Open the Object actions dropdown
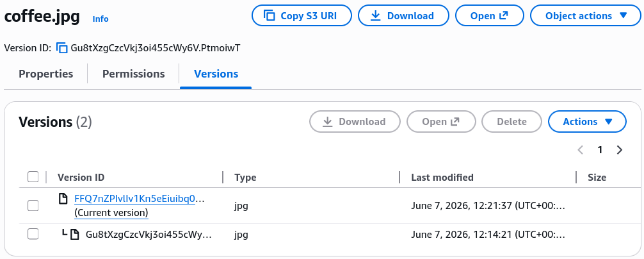The height and width of the screenshot is (259, 644). (586, 15)
